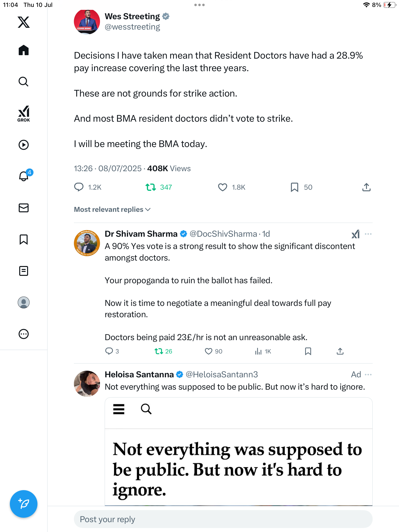Open Heloisa Santanna's ad article image
399x532 pixels.
(238, 451)
